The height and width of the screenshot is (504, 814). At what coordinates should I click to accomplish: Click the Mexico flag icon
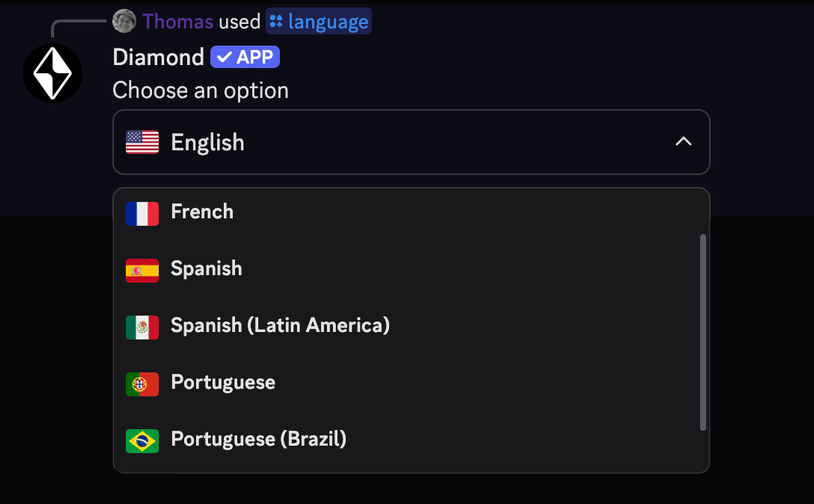pyautogui.click(x=142, y=327)
